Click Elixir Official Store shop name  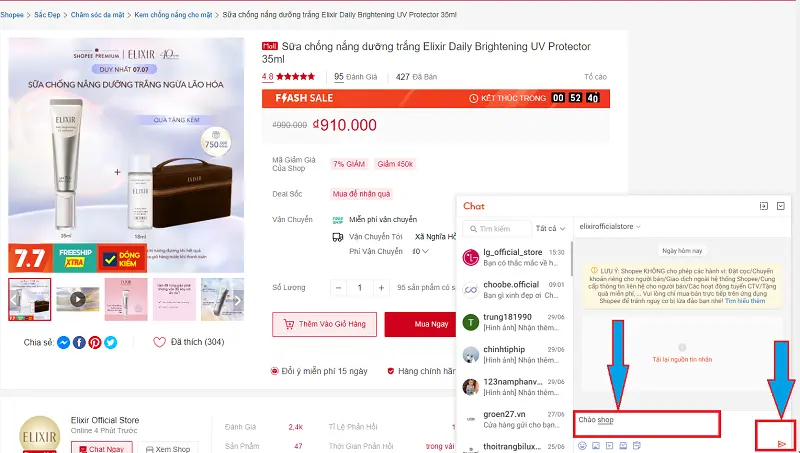105,420
